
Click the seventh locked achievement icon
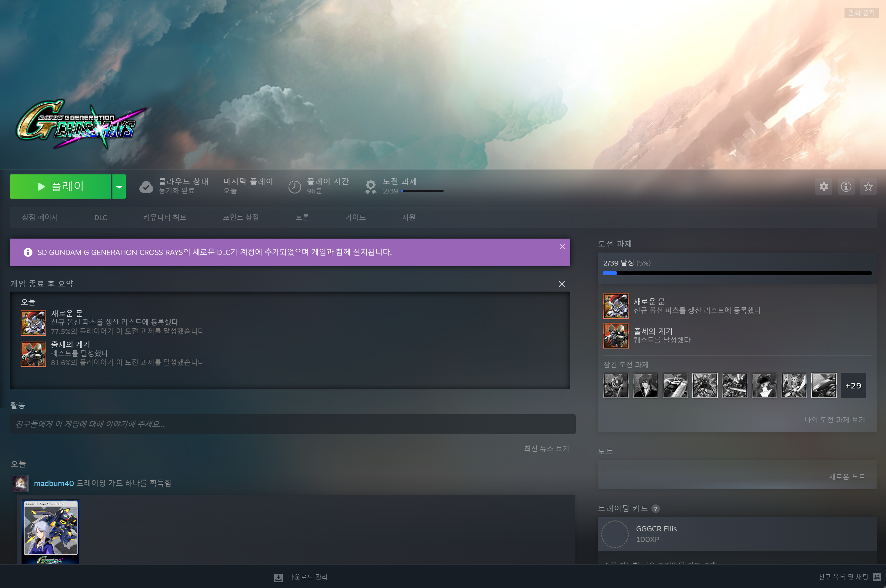pyautogui.click(x=794, y=385)
